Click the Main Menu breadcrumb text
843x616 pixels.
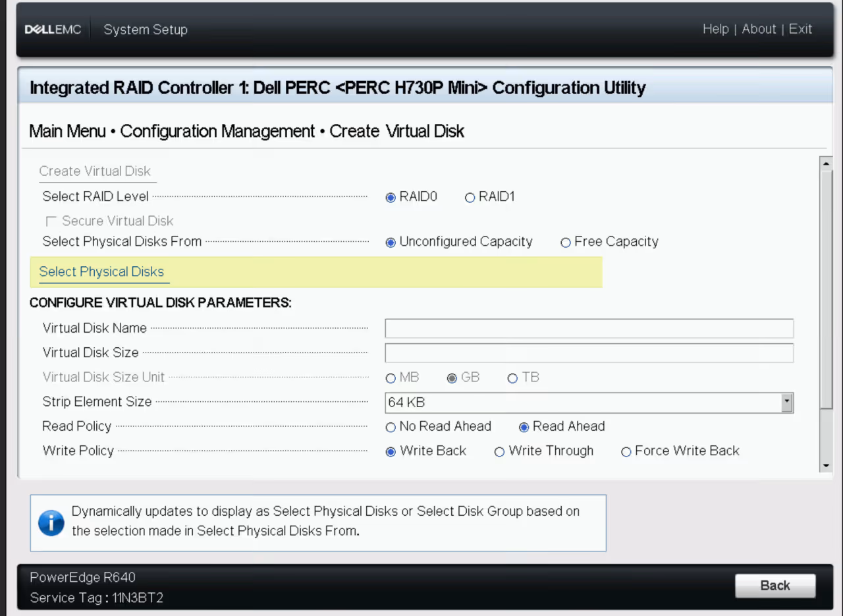pos(67,131)
